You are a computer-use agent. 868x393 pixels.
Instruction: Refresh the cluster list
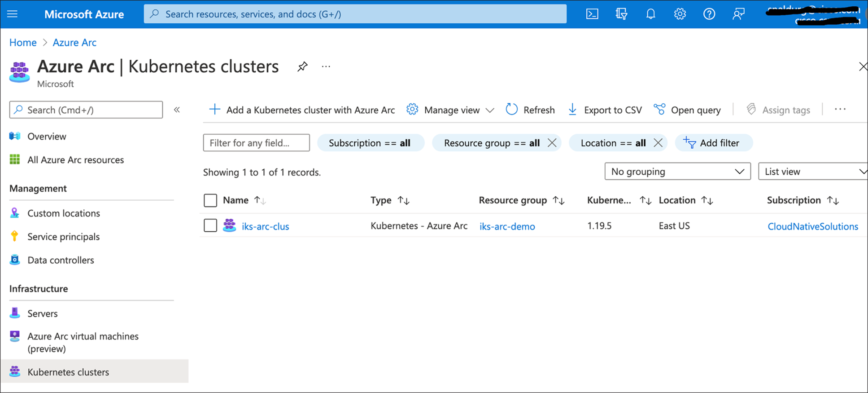[530, 110]
